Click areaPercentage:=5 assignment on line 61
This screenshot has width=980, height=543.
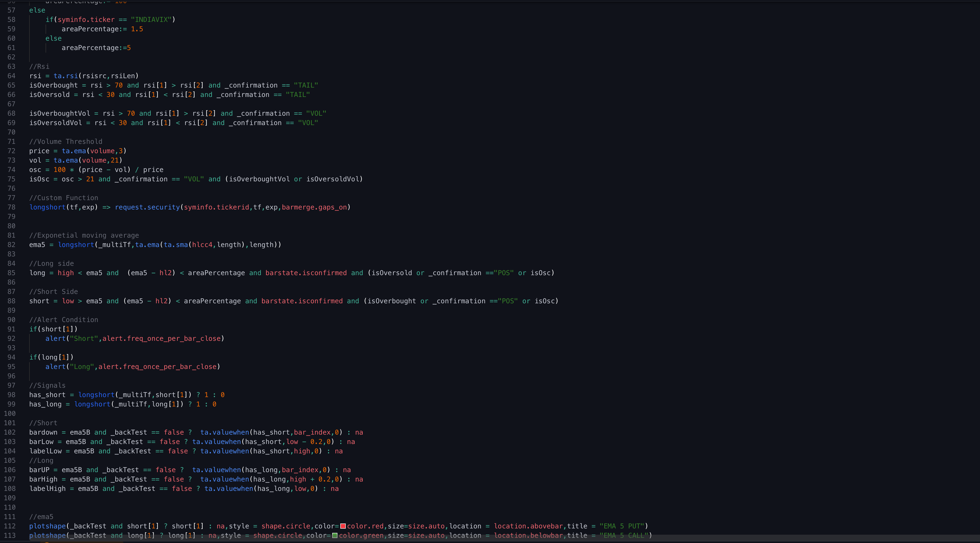(96, 48)
